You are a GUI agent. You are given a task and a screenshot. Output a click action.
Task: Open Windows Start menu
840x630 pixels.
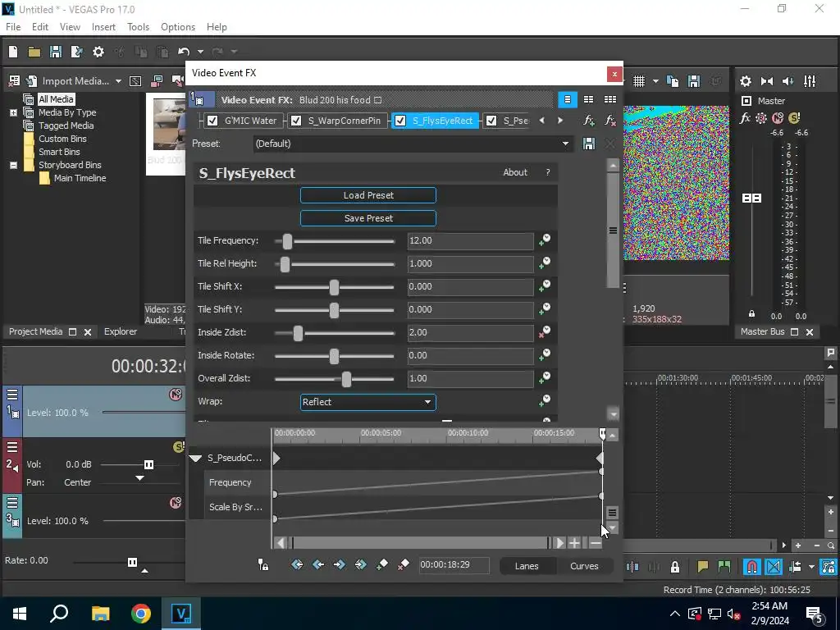tap(20, 614)
